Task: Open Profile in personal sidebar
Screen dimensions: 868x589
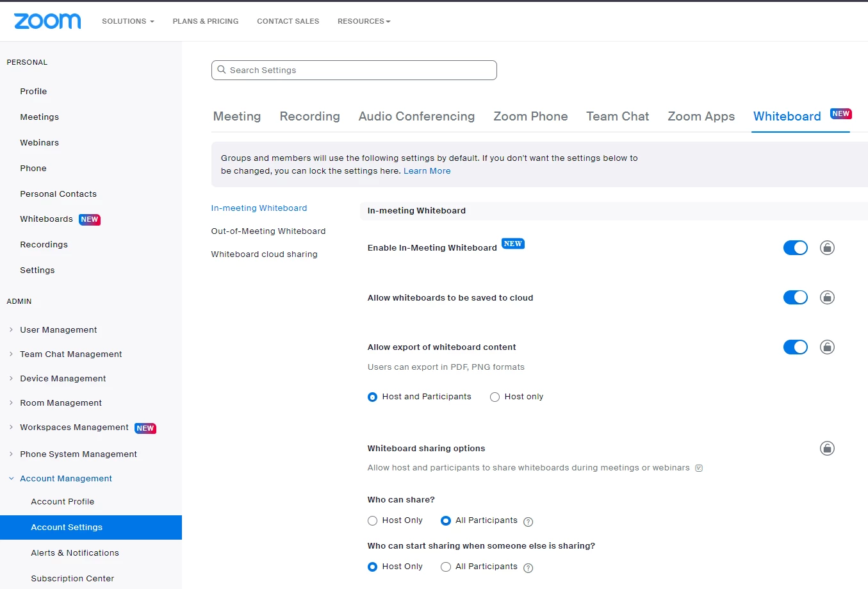Action: 33,92
